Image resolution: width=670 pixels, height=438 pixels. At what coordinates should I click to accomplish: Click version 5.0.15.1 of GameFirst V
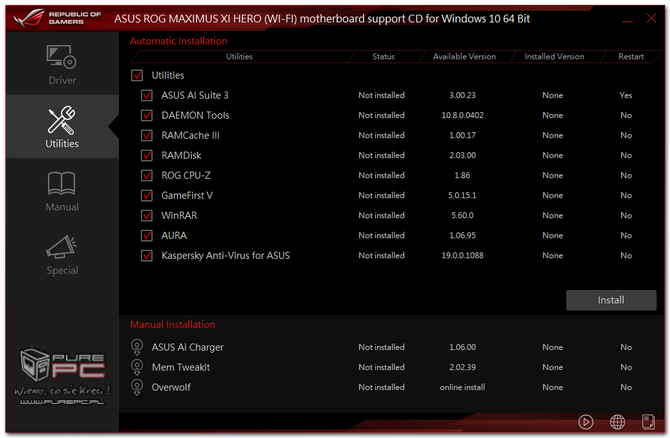462,195
